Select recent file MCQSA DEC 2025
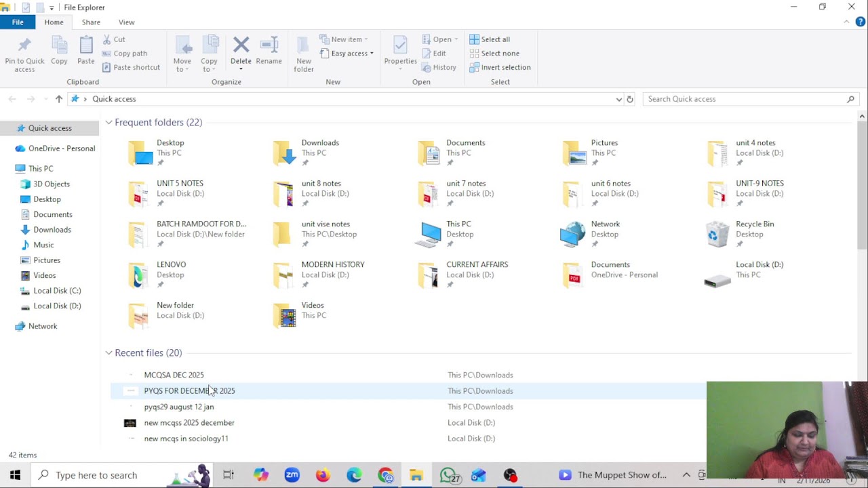 point(174,375)
